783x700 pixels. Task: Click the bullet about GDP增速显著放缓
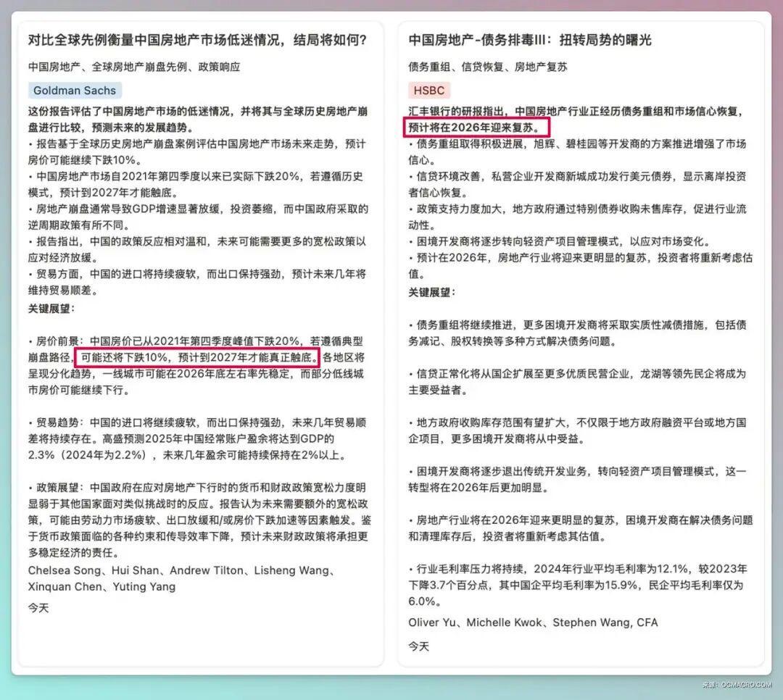[x=198, y=217]
